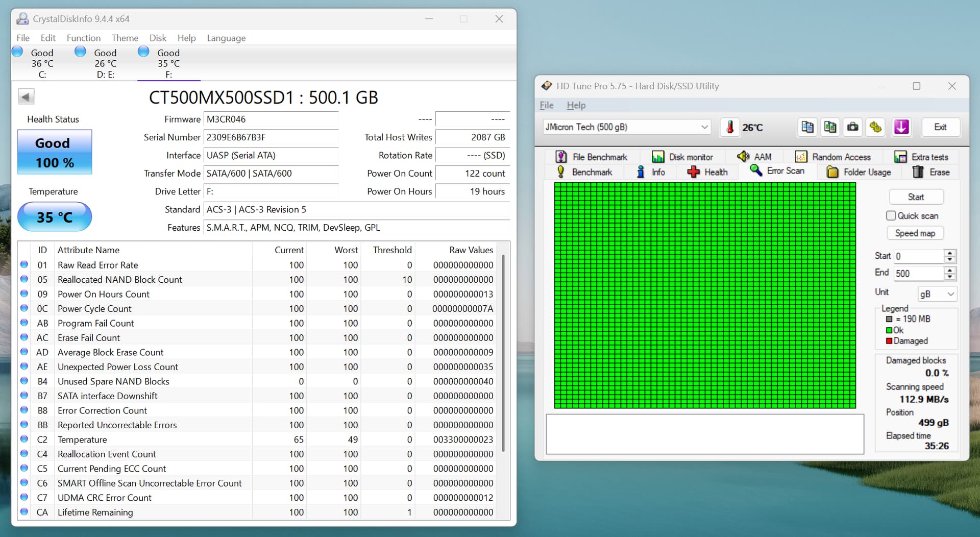Screen dimensions: 980x537
Task: Open CrystalDiskInfo File menu
Action: (x=23, y=38)
